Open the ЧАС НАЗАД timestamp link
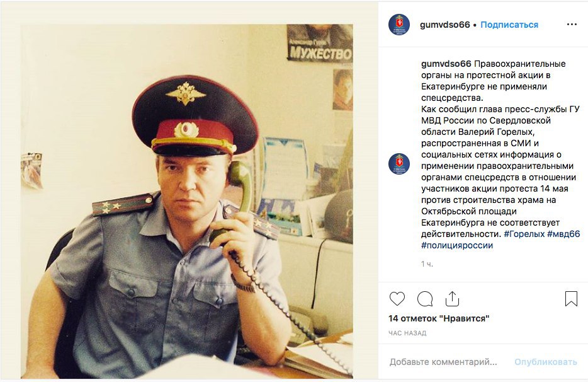Screen dimensions: 588x382 (x=407, y=333)
